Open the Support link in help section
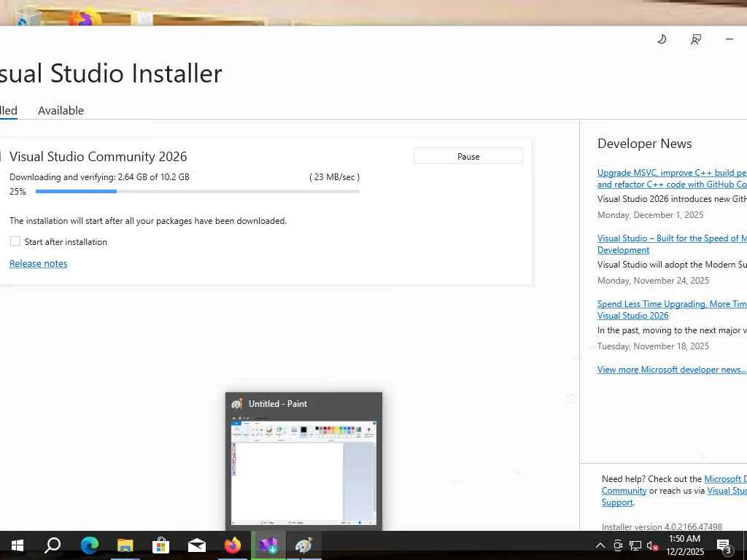This screenshot has height=560, width=747. [617, 502]
